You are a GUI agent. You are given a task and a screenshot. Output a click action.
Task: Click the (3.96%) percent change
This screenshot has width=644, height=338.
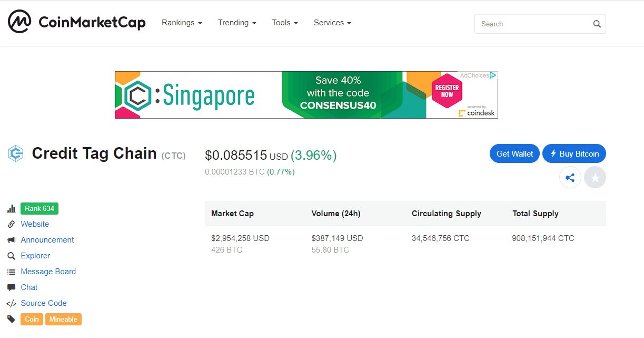click(314, 156)
